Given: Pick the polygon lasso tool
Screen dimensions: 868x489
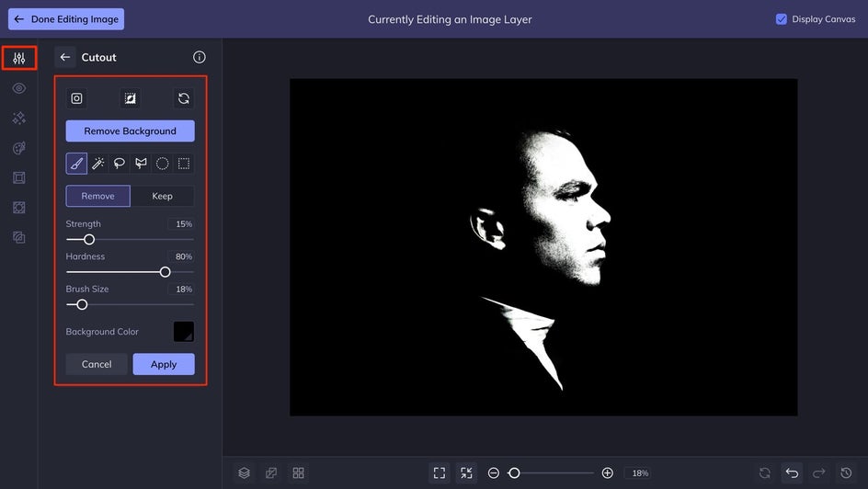Looking at the screenshot, I should [x=141, y=164].
